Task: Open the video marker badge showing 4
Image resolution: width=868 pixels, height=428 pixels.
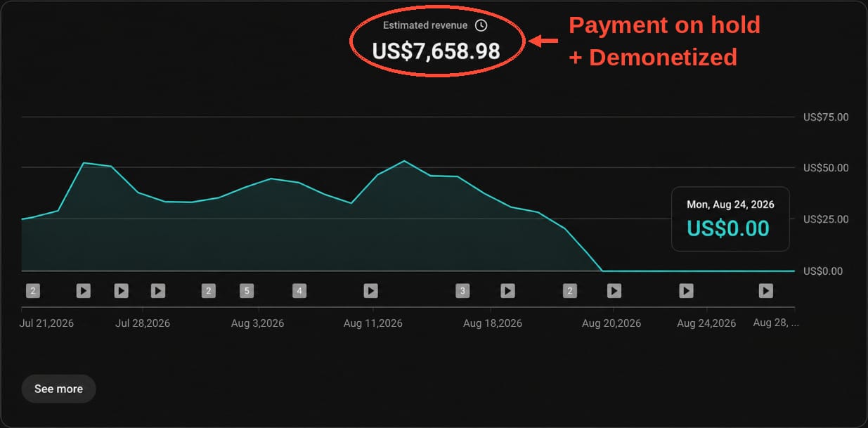Action: click(x=299, y=290)
